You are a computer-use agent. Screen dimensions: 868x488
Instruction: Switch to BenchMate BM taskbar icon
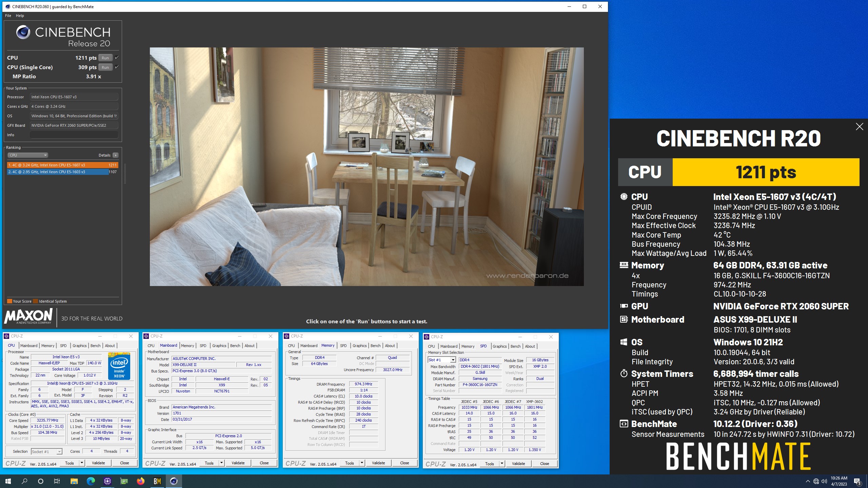pos(157,481)
